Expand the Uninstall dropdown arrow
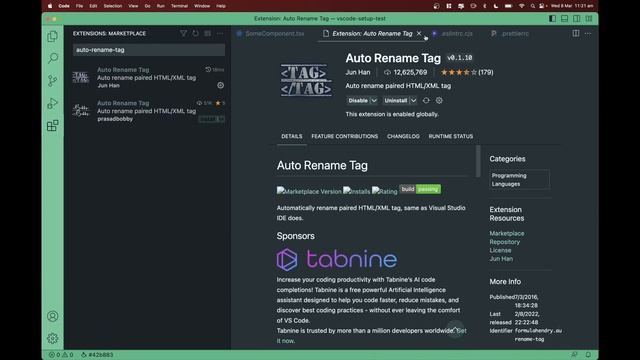 (x=413, y=100)
